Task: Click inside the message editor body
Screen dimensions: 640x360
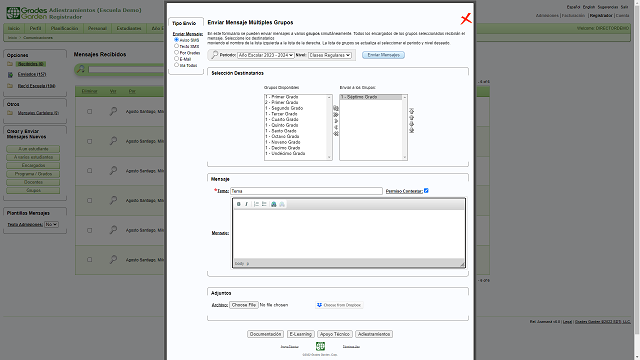Action: click(349, 234)
